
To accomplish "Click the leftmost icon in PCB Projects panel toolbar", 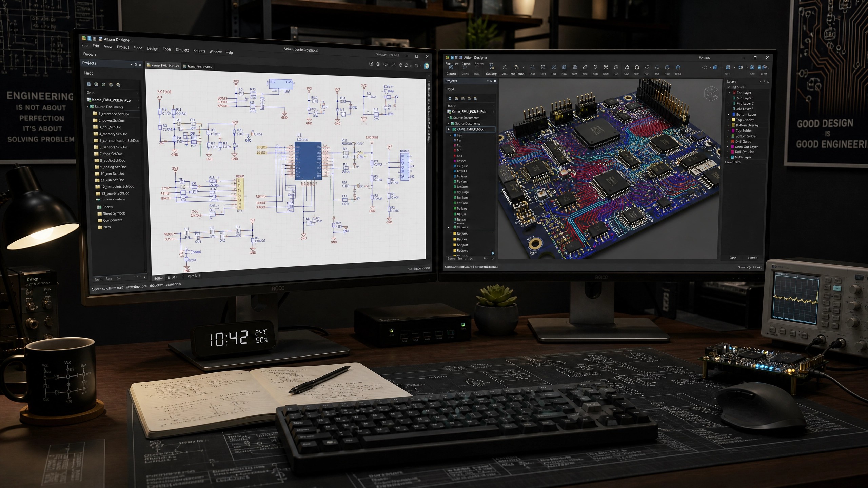I will pos(450,99).
